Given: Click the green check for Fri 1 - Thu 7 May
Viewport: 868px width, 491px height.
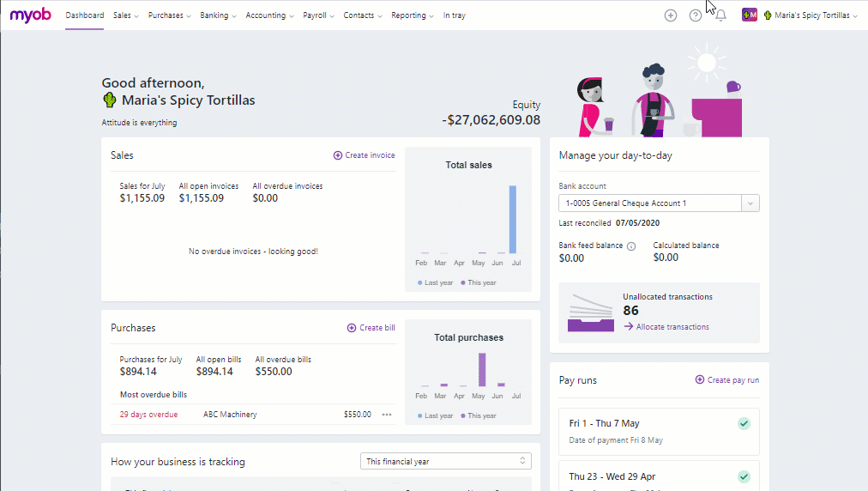Looking at the screenshot, I should pos(744,423).
